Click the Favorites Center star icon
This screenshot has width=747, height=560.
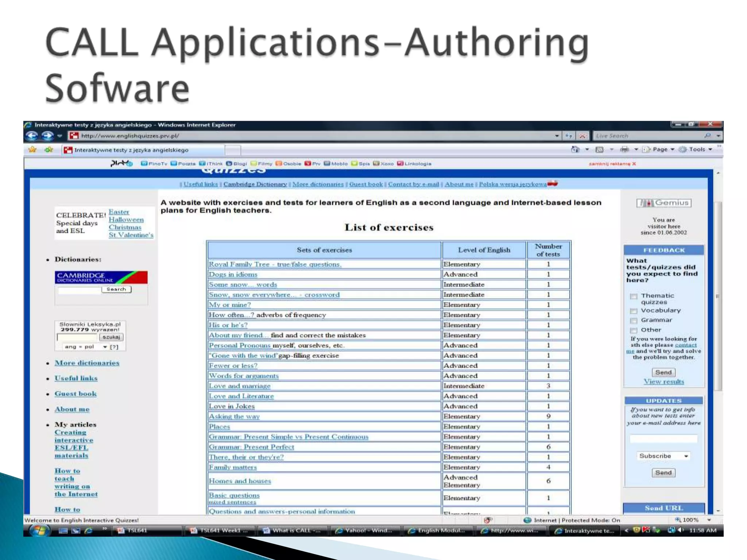(x=32, y=149)
